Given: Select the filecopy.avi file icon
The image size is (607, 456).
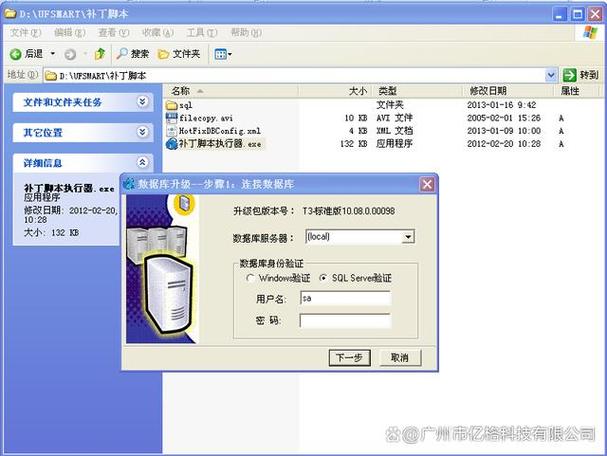Looking at the screenshot, I should [171, 118].
